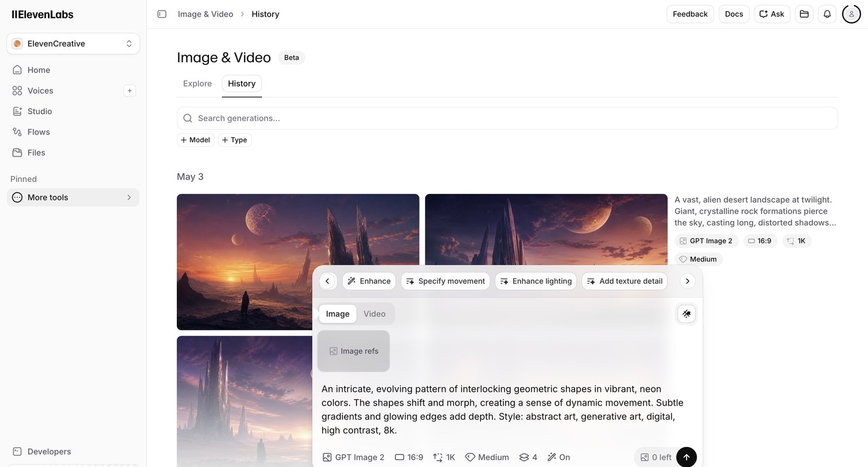868x467 pixels.
Task: Click the Feedback button
Action: click(690, 14)
